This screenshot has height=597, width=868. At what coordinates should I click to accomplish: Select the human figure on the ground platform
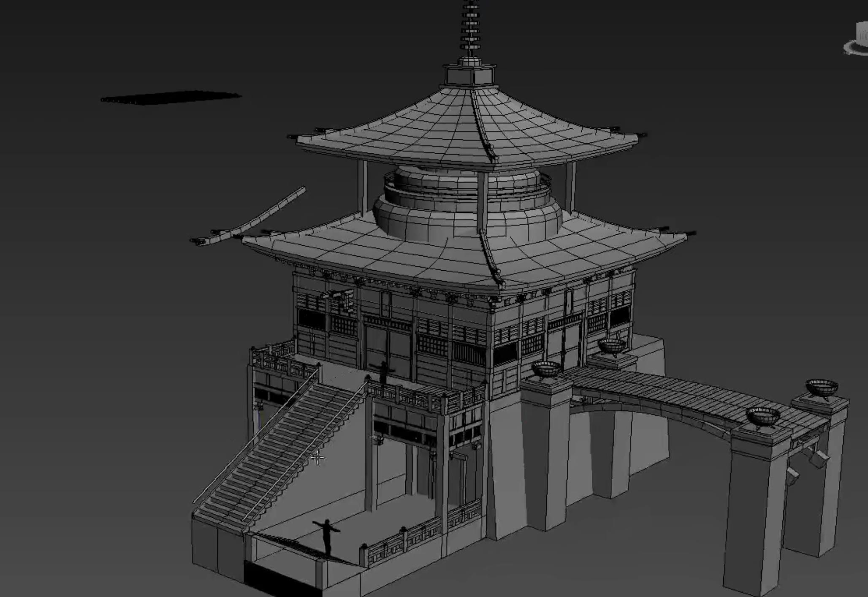pyautogui.click(x=327, y=536)
